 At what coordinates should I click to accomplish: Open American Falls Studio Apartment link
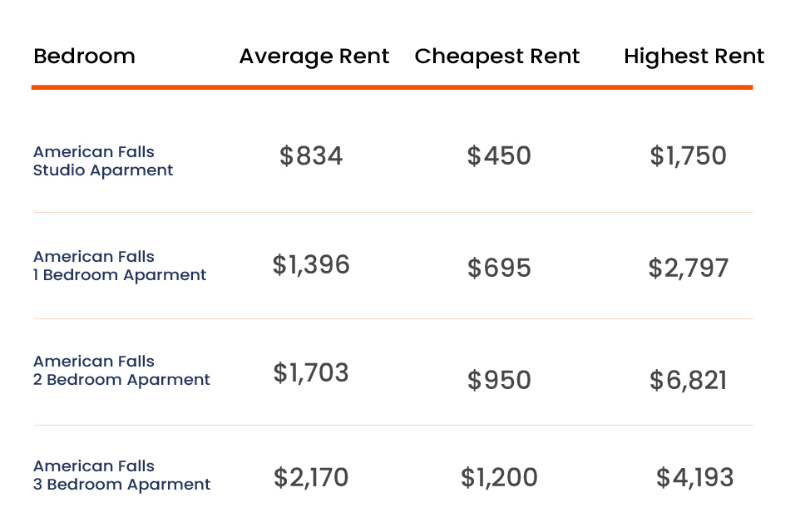coord(103,161)
